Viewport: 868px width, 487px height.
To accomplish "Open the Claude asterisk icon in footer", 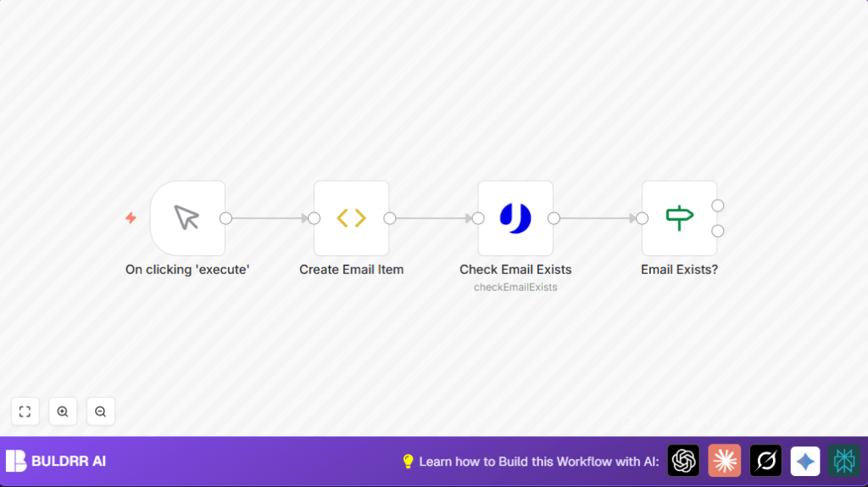I will pyautogui.click(x=724, y=461).
